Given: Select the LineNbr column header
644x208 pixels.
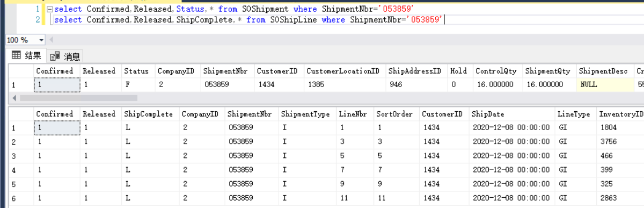Looking at the screenshot, I should (355, 114).
